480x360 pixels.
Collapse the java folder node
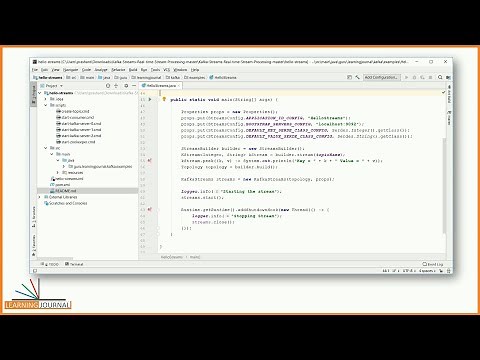click(x=58, y=160)
